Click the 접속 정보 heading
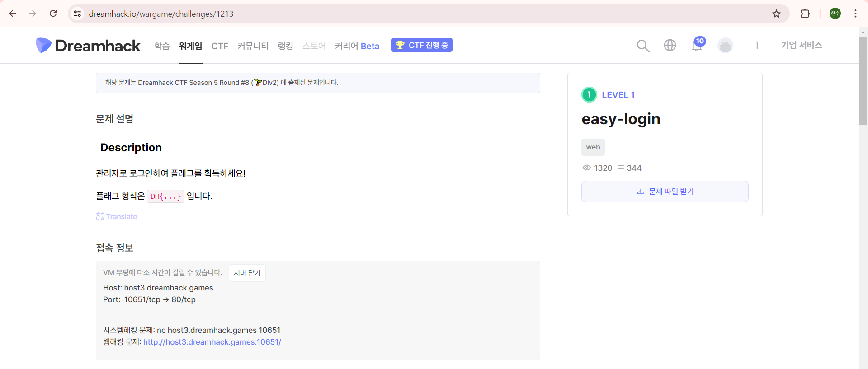This screenshot has height=369, width=868. pyautogui.click(x=114, y=248)
